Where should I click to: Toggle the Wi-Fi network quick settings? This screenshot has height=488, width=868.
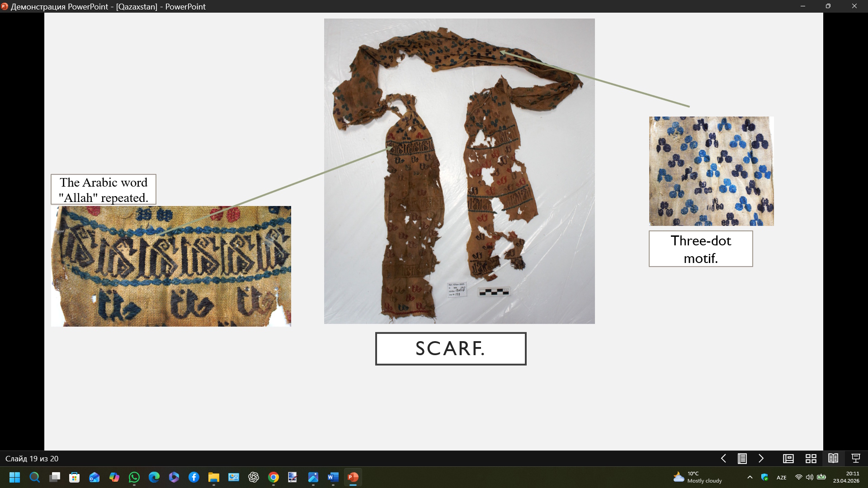799,477
